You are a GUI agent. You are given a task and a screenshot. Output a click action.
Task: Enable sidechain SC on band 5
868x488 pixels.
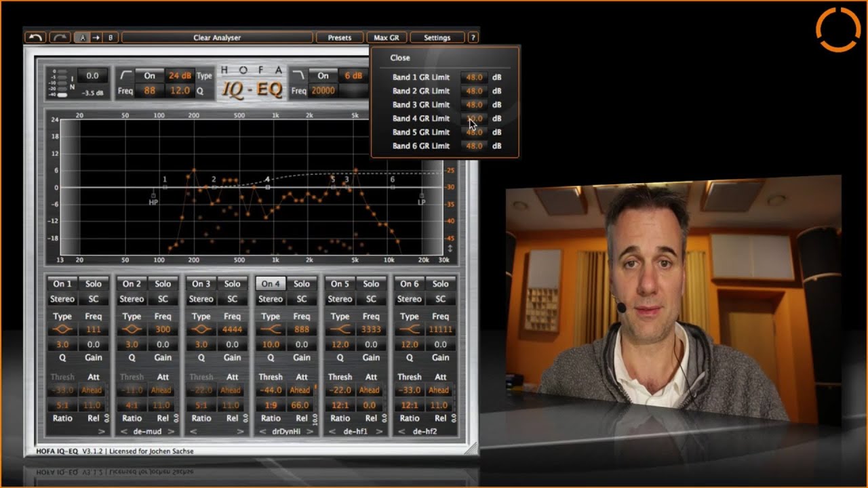click(371, 299)
